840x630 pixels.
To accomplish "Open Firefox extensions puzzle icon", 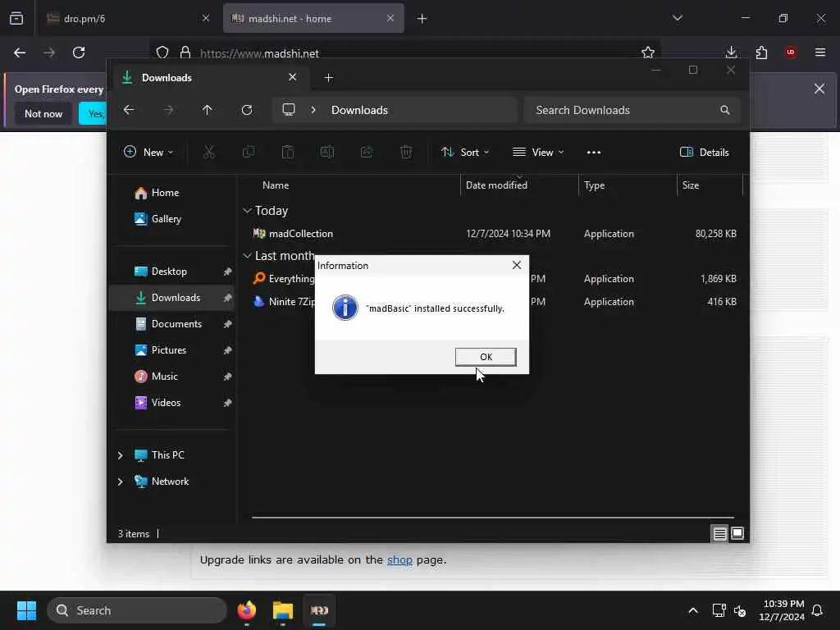I will (761, 52).
